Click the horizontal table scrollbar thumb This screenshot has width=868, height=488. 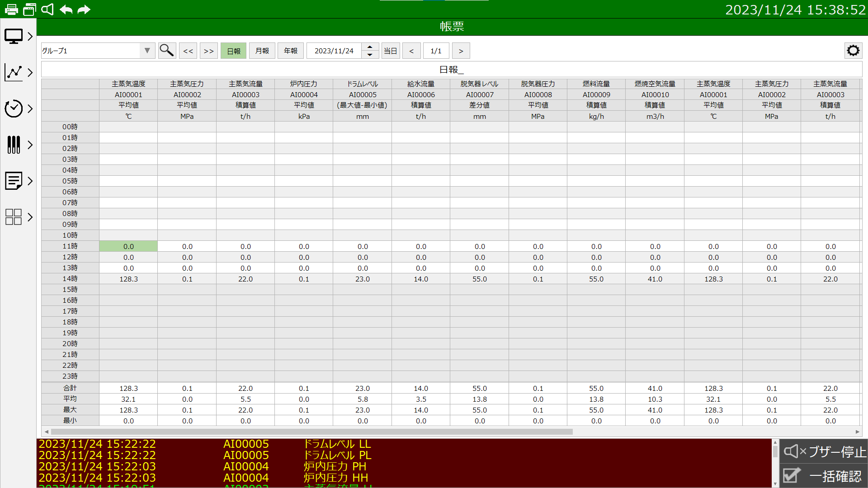312,432
